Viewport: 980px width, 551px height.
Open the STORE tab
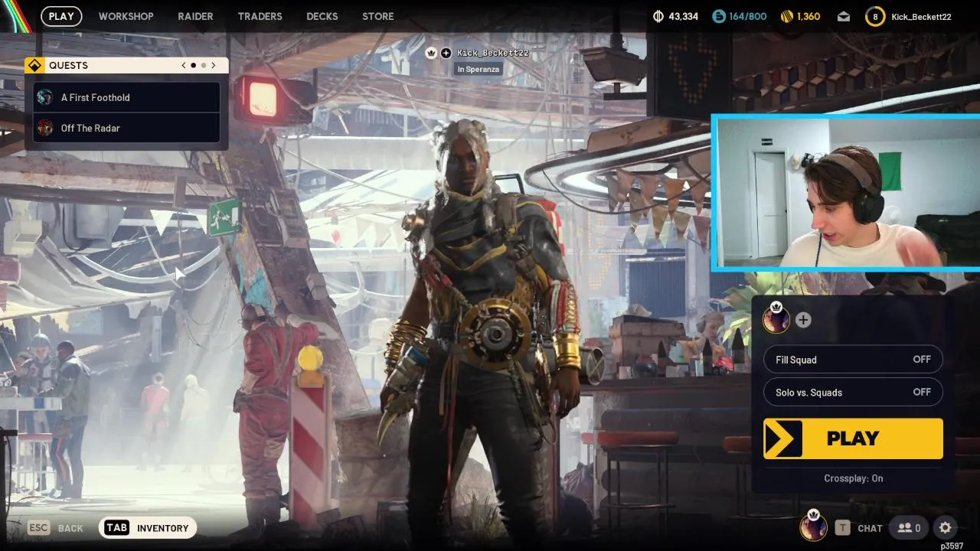377,16
